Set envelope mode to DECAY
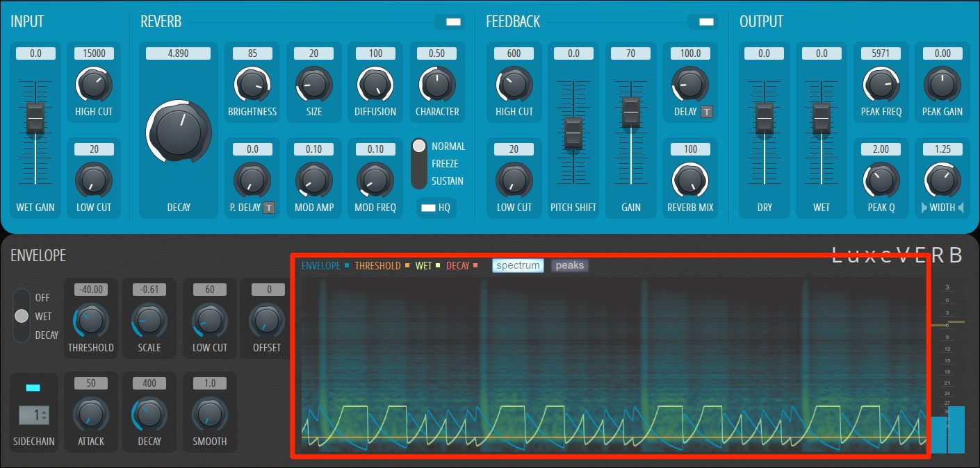 (47, 335)
